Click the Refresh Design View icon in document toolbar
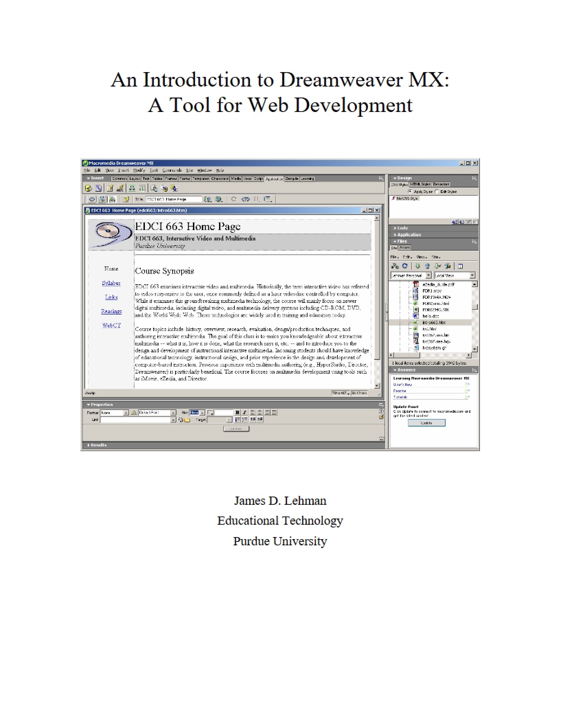Viewport: 563px width, 728px height. (x=233, y=199)
